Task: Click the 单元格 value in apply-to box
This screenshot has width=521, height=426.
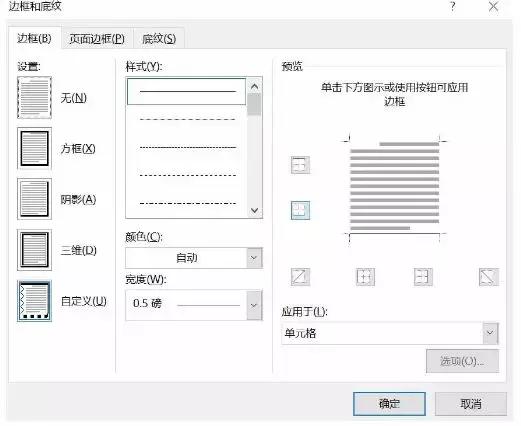Action: pyautogui.click(x=300, y=333)
